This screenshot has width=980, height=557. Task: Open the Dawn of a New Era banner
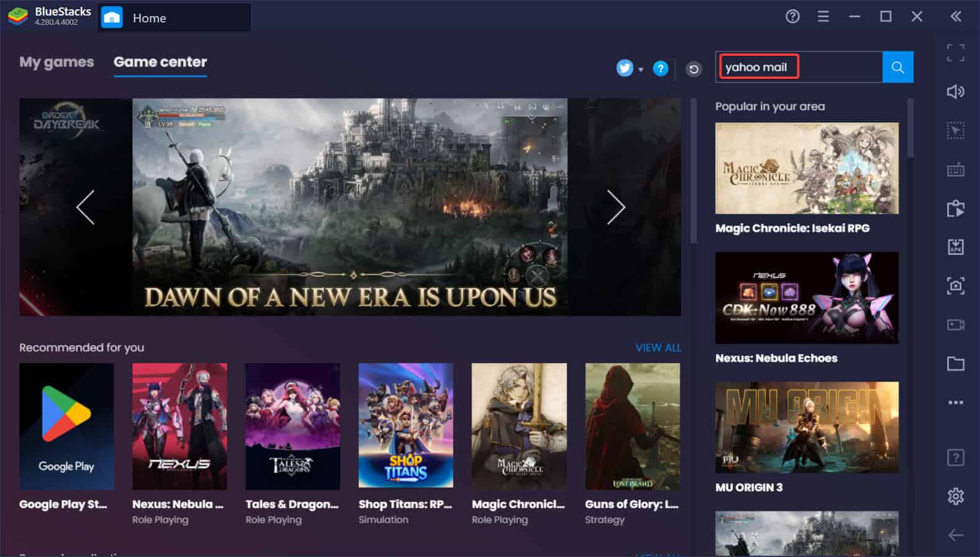click(350, 207)
